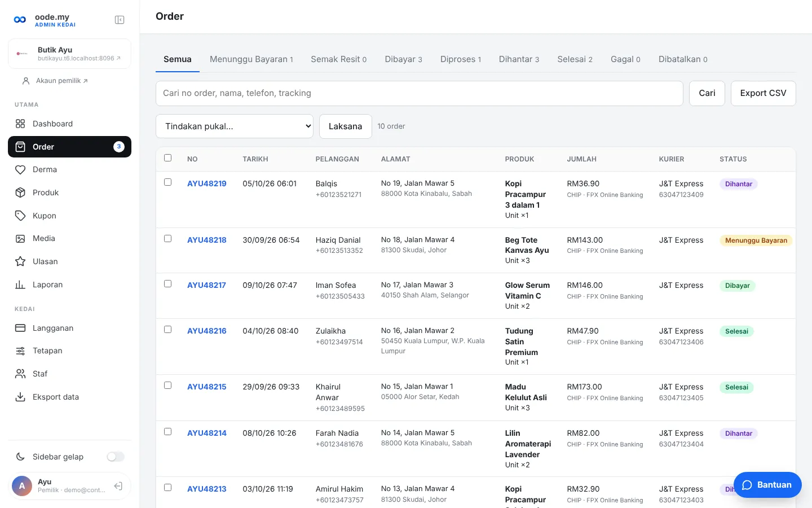Collapse the sidebar panel icon
The height and width of the screenshot is (508, 812).
tap(120, 20)
